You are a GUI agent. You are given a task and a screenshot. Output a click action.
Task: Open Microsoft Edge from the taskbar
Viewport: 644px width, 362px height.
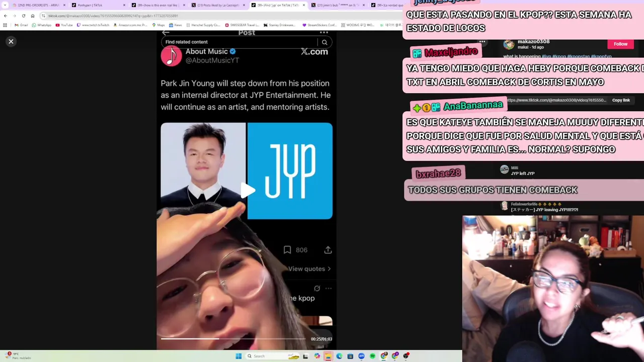point(339,356)
